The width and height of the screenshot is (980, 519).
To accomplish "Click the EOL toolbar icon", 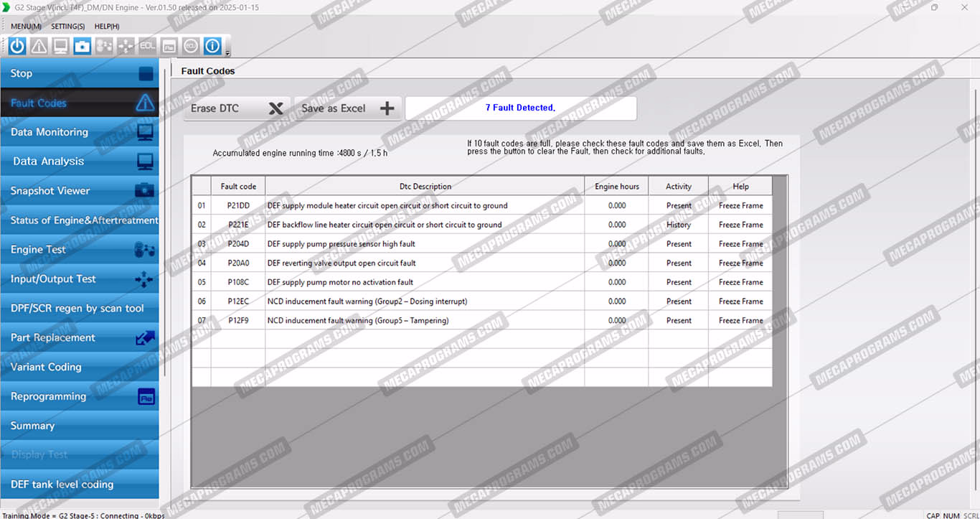I will (x=147, y=46).
